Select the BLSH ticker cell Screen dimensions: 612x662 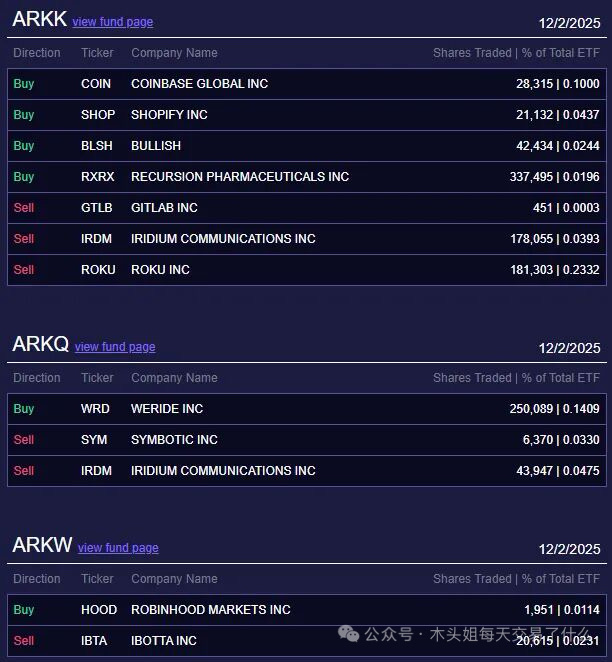pyautogui.click(x=97, y=146)
